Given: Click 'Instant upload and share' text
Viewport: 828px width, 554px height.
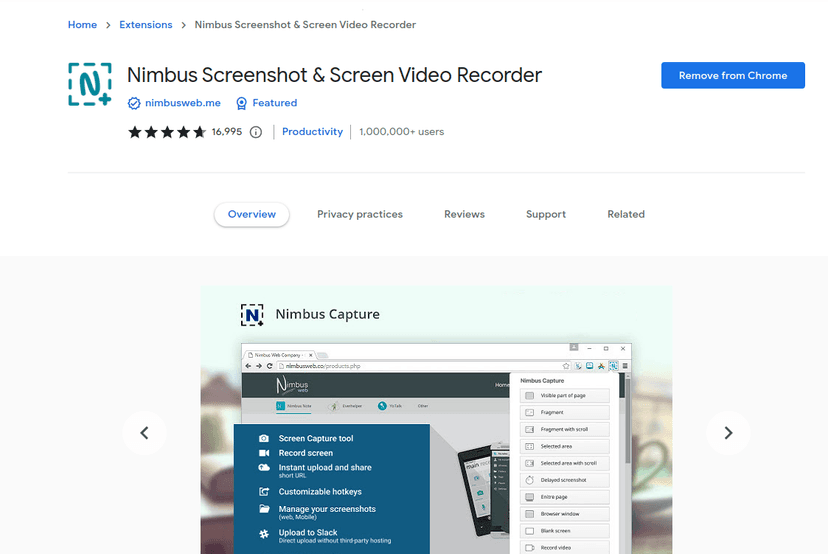Looking at the screenshot, I should 325,467.
